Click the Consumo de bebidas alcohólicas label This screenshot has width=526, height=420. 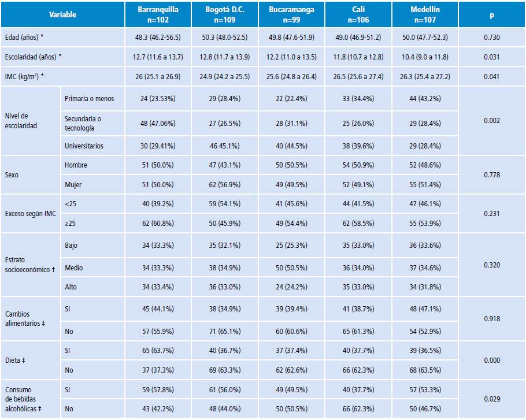(x=28, y=399)
